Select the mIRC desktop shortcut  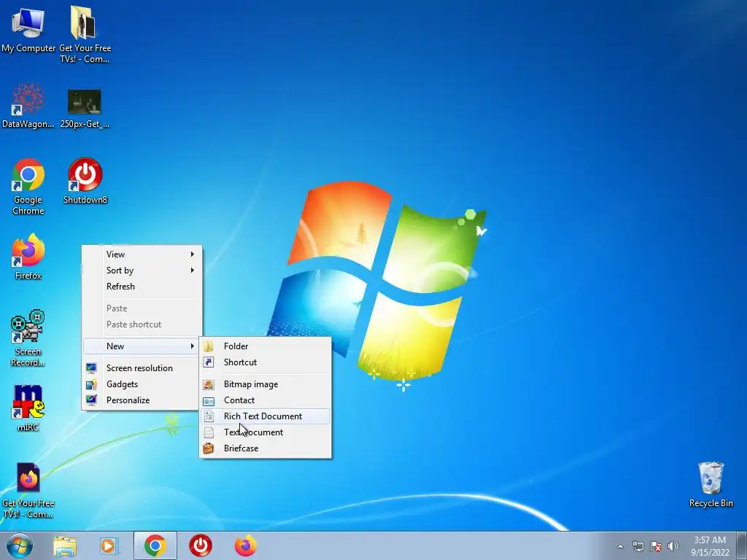tap(28, 408)
